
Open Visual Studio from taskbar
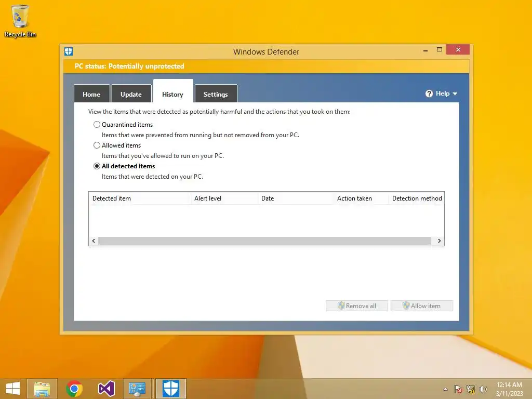106,389
